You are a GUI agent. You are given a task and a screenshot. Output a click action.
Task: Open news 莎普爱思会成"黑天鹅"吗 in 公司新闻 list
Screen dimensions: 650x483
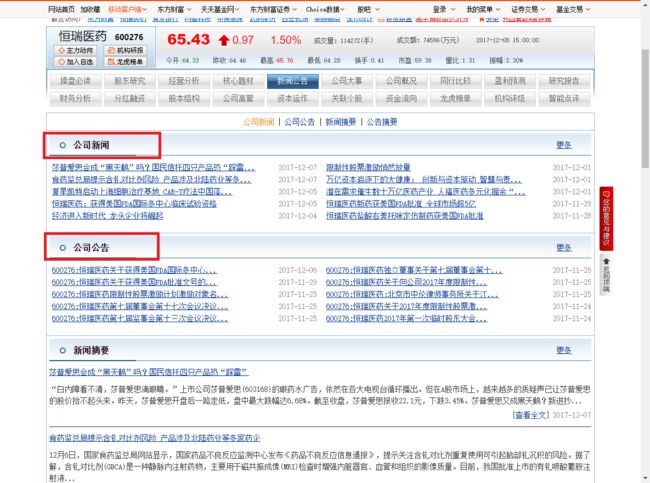153,167
